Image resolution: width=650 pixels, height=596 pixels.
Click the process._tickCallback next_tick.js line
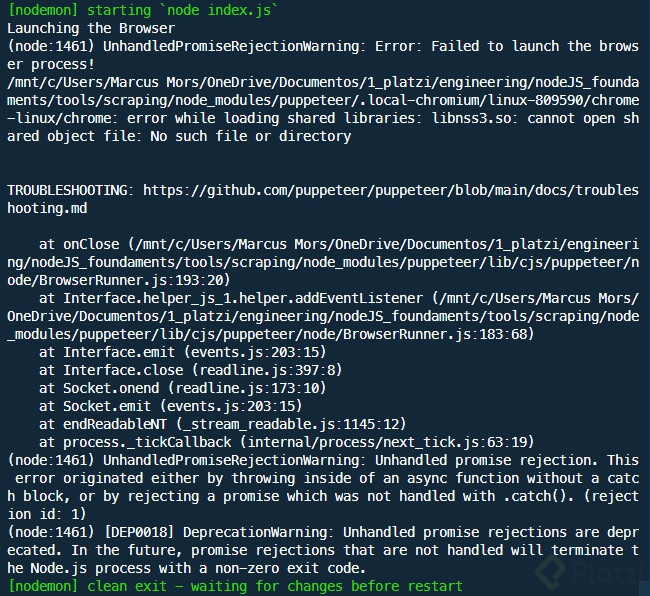286,442
